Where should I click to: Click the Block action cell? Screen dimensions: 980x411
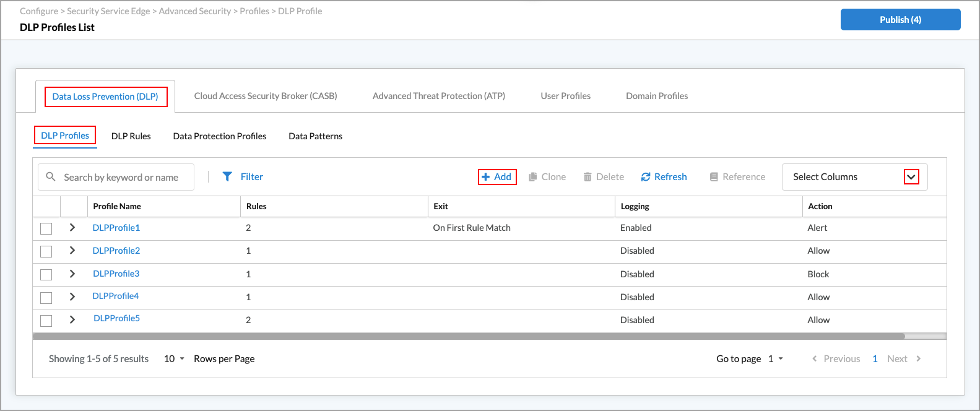(x=818, y=274)
